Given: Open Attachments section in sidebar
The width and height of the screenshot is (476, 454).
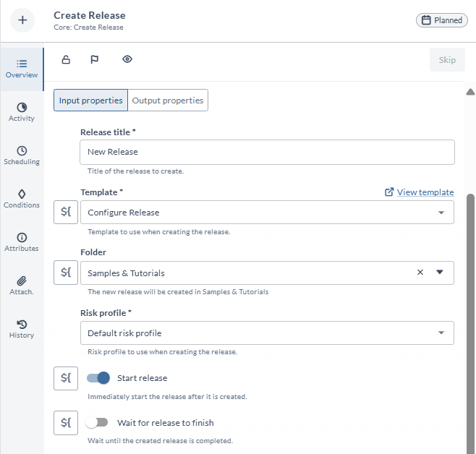Looking at the screenshot, I should pos(22,286).
